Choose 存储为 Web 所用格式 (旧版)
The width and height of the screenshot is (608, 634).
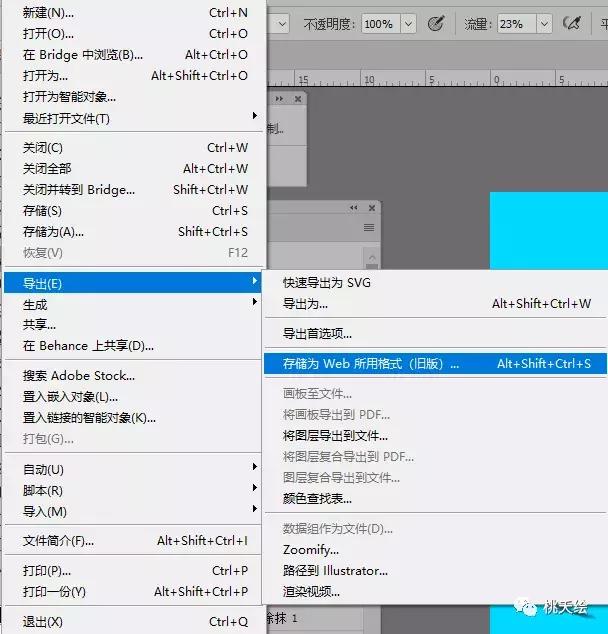click(x=435, y=363)
